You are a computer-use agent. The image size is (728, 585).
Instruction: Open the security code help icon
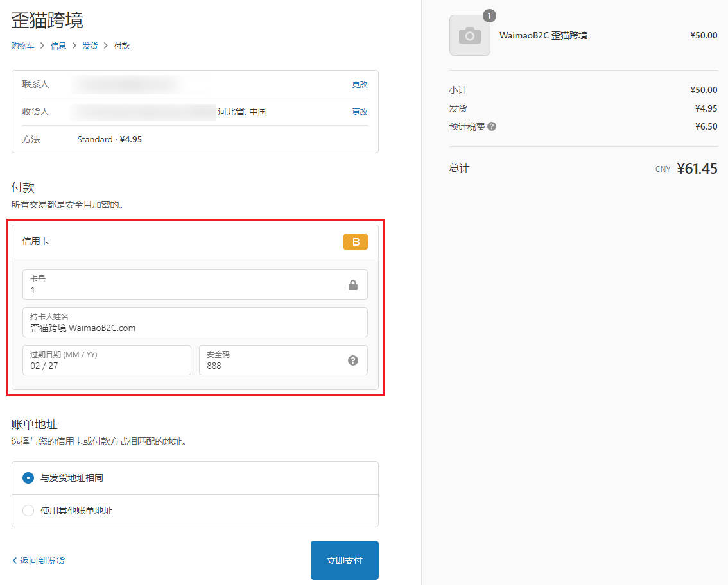point(352,360)
